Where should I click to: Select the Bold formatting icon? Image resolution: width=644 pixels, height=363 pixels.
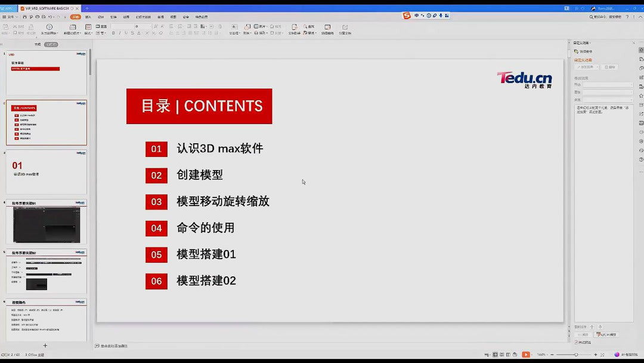tap(113, 33)
